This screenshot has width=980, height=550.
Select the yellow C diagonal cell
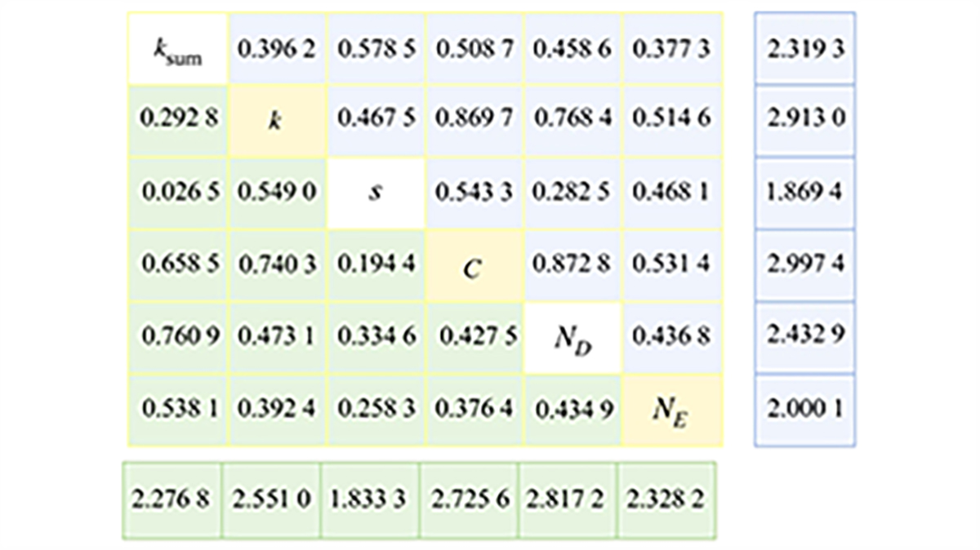tap(474, 266)
